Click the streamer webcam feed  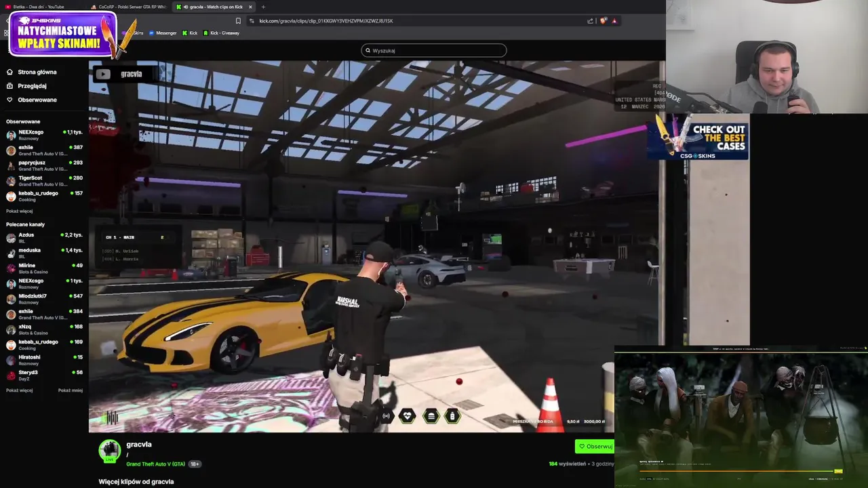(x=767, y=57)
